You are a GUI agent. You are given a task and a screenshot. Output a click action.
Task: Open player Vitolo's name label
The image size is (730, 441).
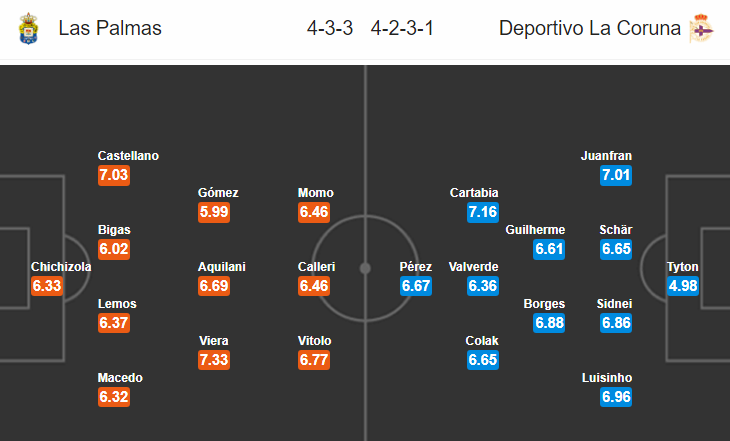(x=314, y=341)
